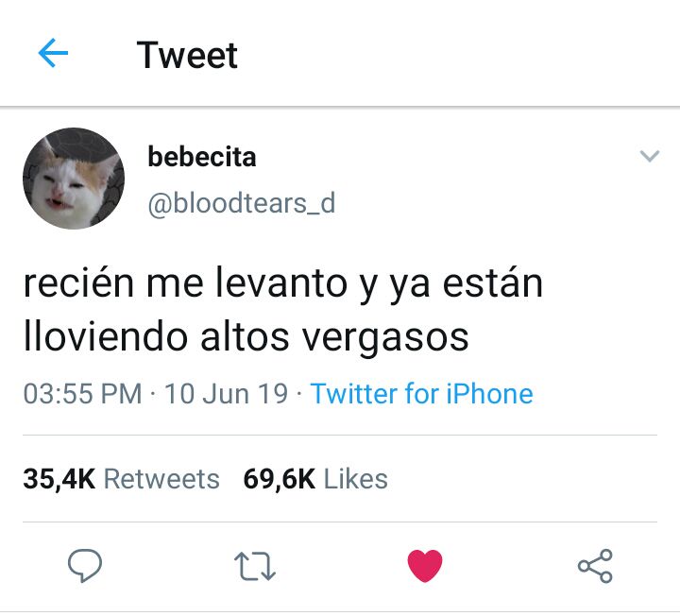View the 35,4K Retweets list
This screenshot has height=616, width=680.
(122, 479)
